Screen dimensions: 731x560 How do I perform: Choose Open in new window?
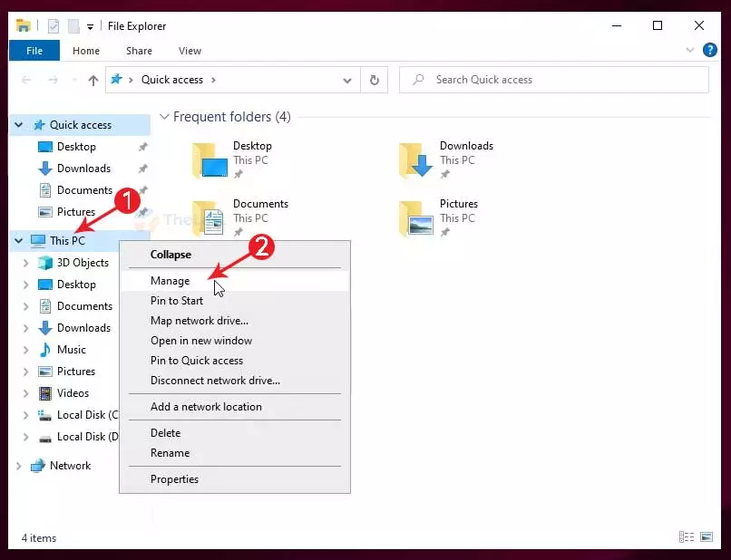pyautogui.click(x=235, y=341)
